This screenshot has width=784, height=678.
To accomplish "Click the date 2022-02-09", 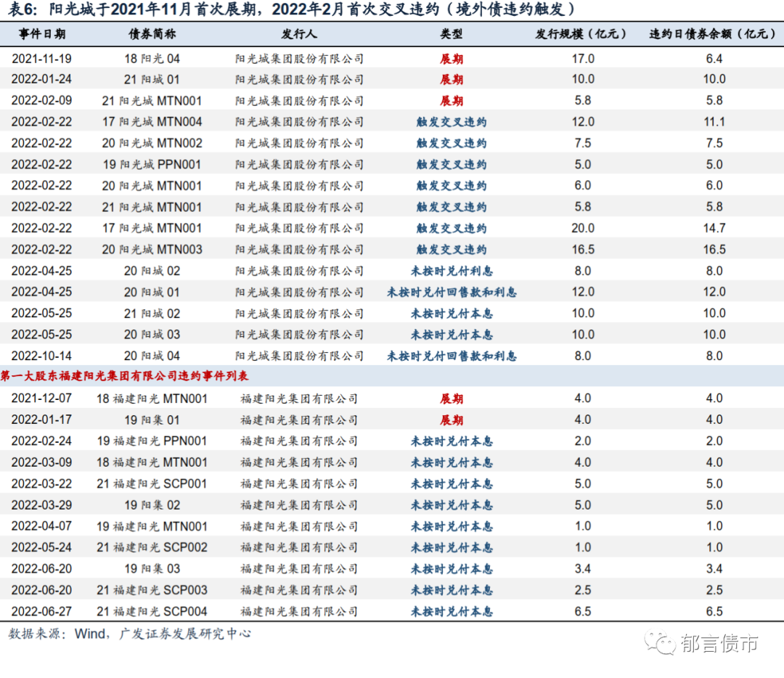I will [x=41, y=100].
